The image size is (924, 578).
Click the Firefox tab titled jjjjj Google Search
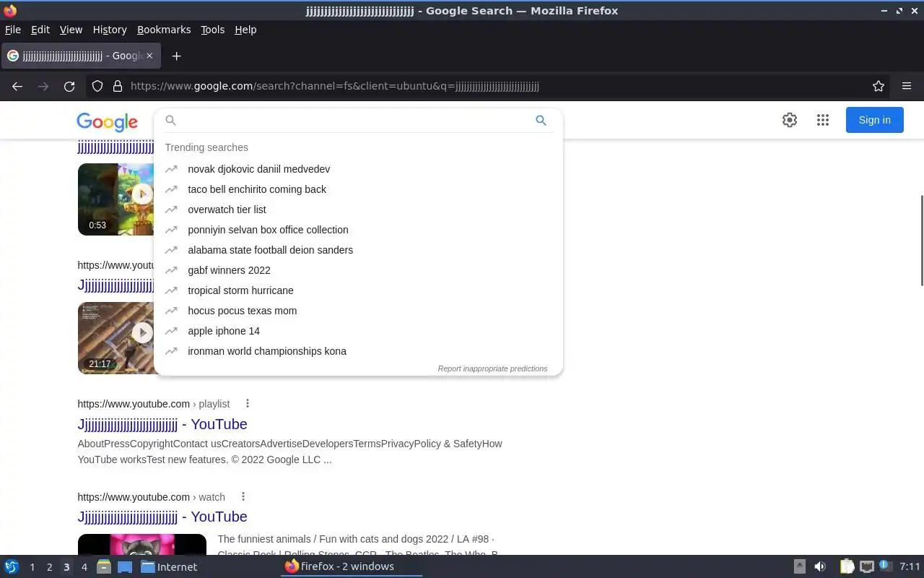tap(79, 56)
